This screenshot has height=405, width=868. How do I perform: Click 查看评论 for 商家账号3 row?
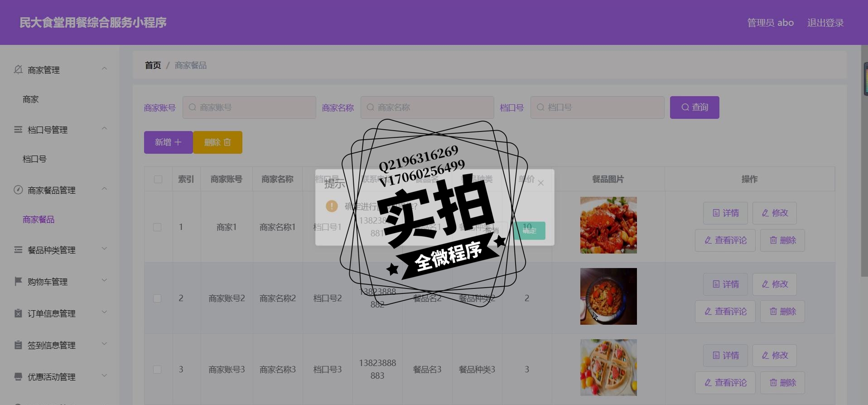coord(725,383)
